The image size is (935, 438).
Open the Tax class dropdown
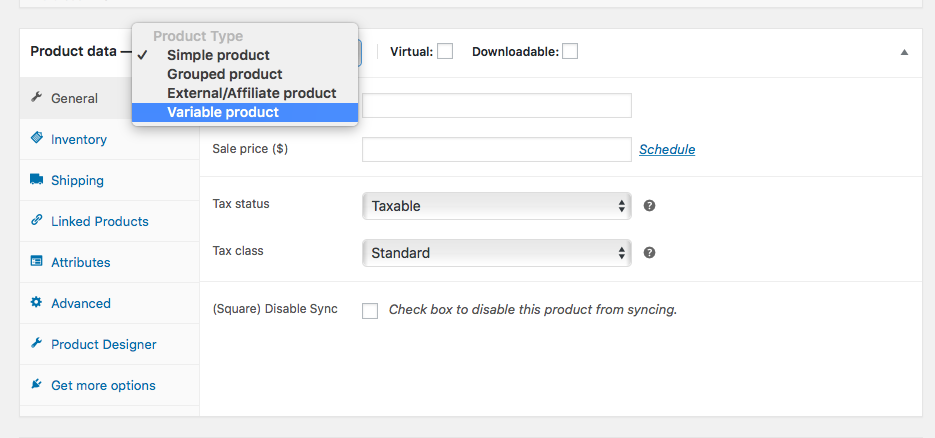click(x=496, y=253)
